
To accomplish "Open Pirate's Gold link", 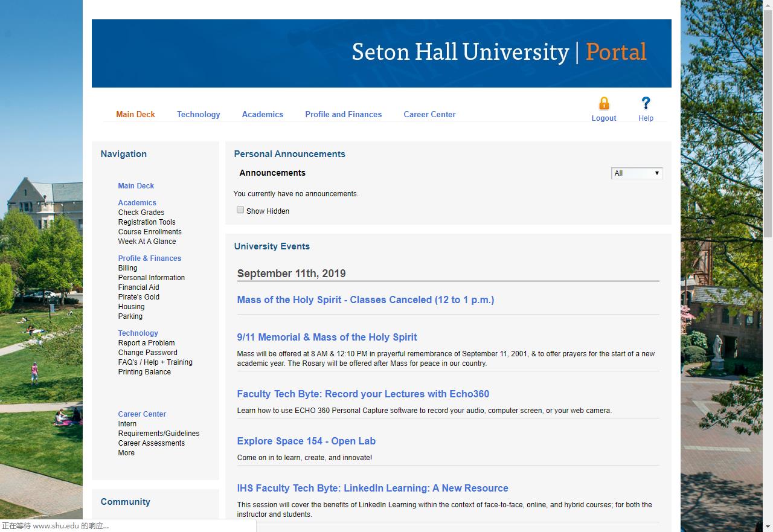I will tap(139, 297).
